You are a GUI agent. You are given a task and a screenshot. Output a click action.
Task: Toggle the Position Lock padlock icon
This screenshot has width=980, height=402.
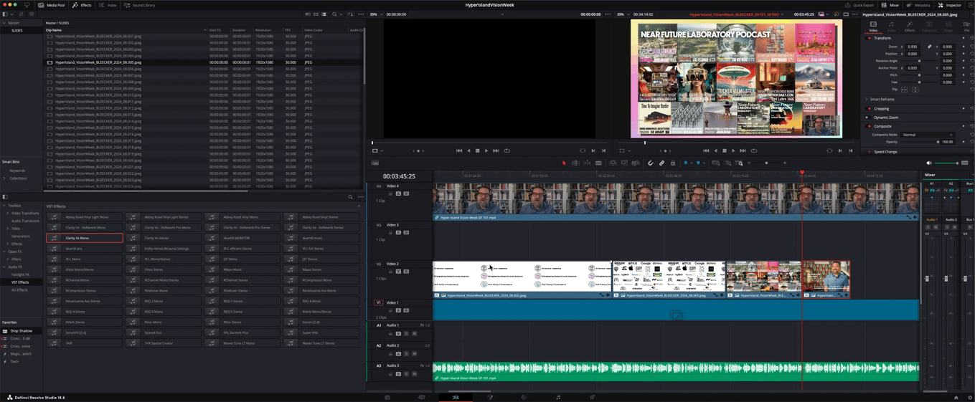tap(673, 163)
